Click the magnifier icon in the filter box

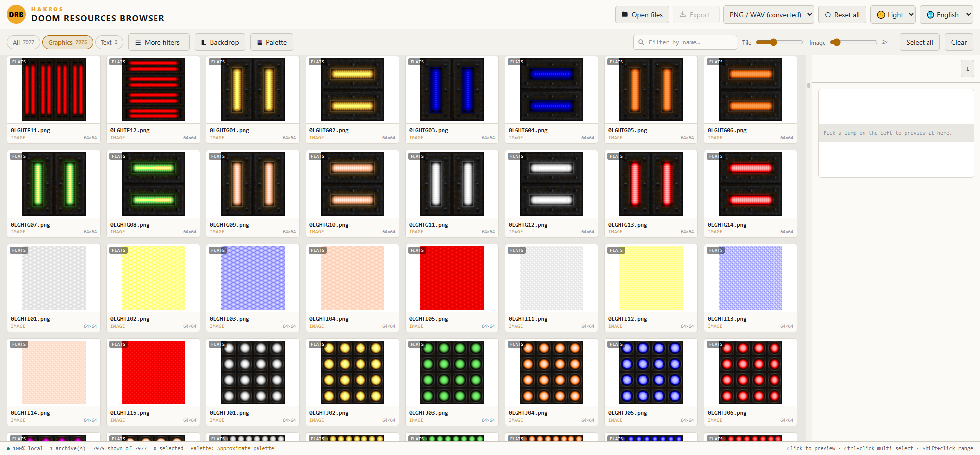[641, 42]
